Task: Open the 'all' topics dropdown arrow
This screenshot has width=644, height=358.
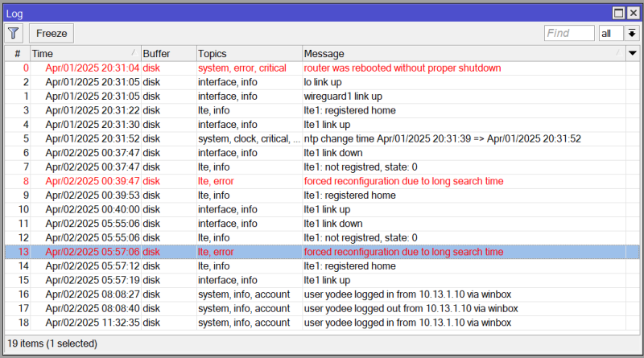Action: (632, 33)
